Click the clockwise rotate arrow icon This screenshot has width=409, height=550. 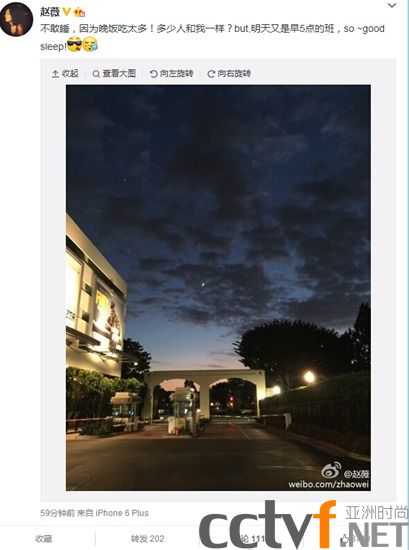pyautogui.click(x=211, y=74)
